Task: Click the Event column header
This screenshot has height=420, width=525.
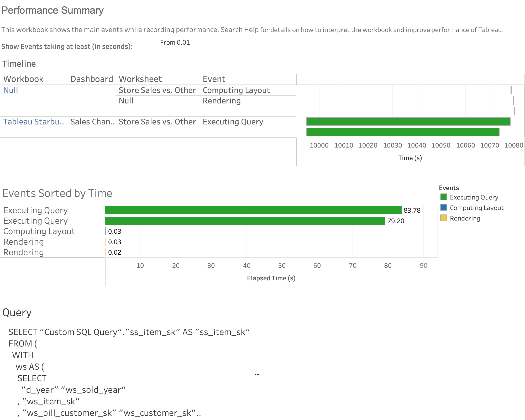Action: 214,79
